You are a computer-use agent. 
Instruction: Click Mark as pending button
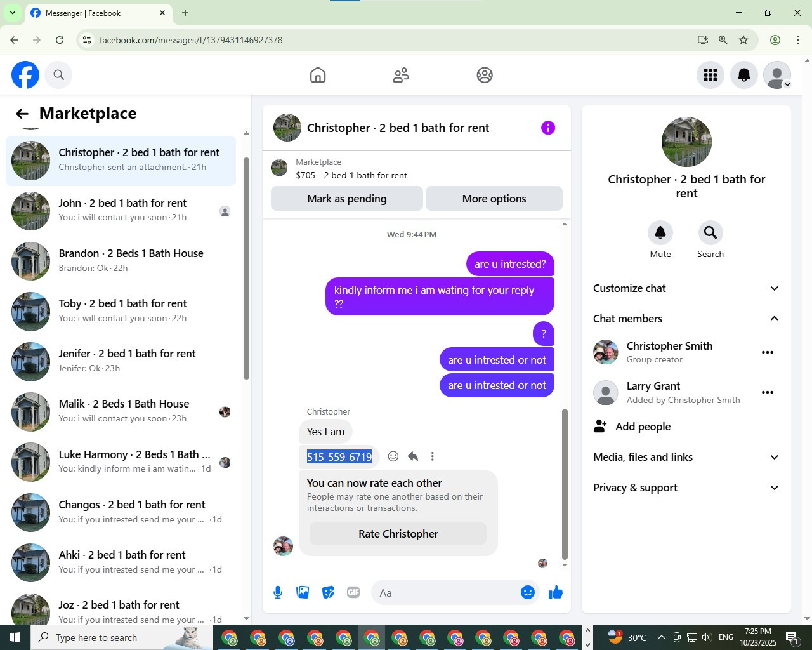[x=347, y=199]
